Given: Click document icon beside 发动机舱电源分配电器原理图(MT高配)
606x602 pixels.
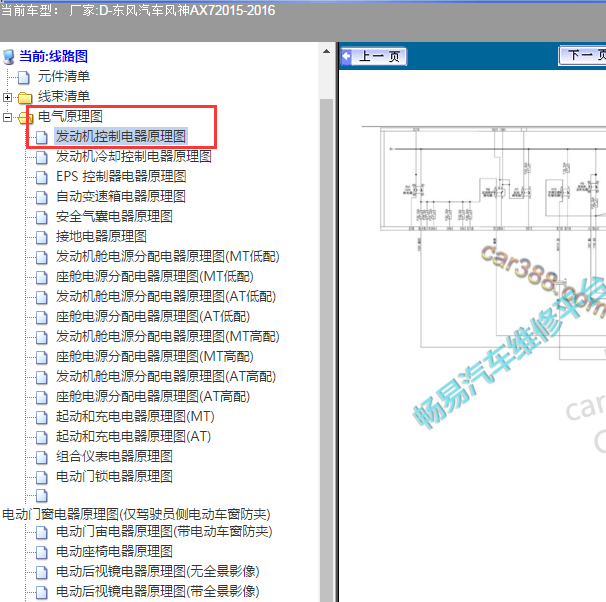Looking at the screenshot, I should (x=42, y=337).
